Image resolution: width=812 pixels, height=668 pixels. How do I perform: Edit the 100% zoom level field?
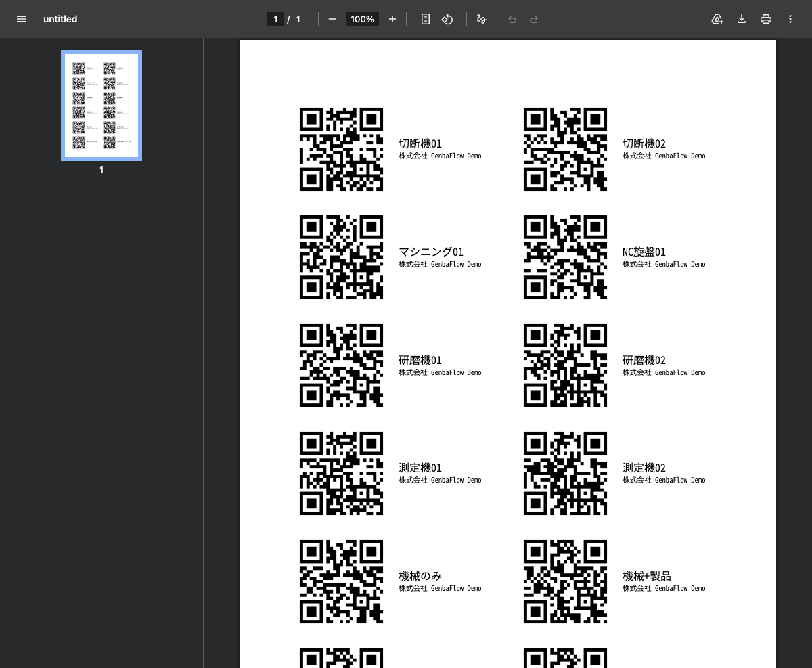[x=362, y=19]
